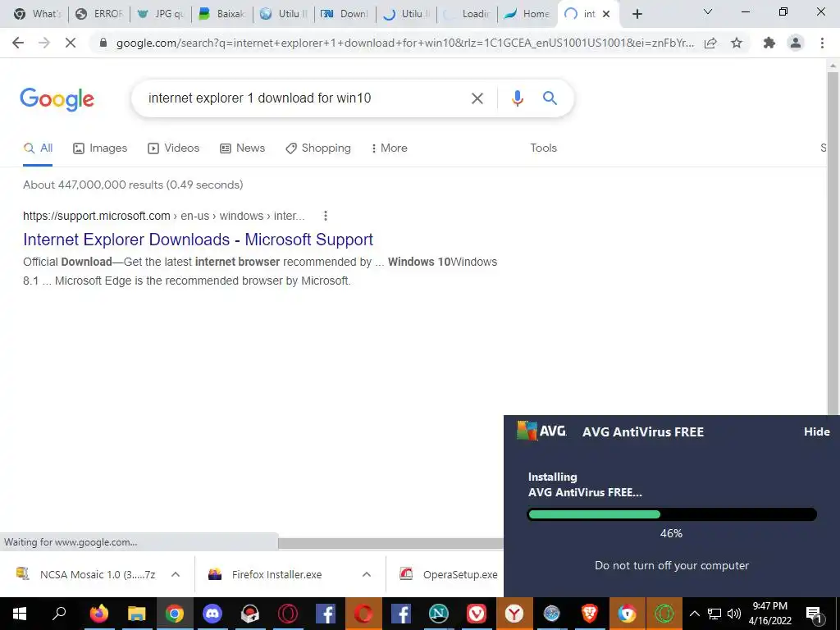
Task: Open Vivaldi browser from the taskbar
Action: pyautogui.click(x=477, y=614)
